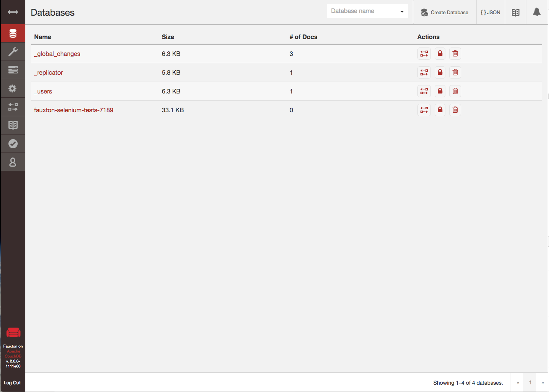The width and height of the screenshot is (549, 392).
Task: Click the Size column header
Action: tap(168, 37)
